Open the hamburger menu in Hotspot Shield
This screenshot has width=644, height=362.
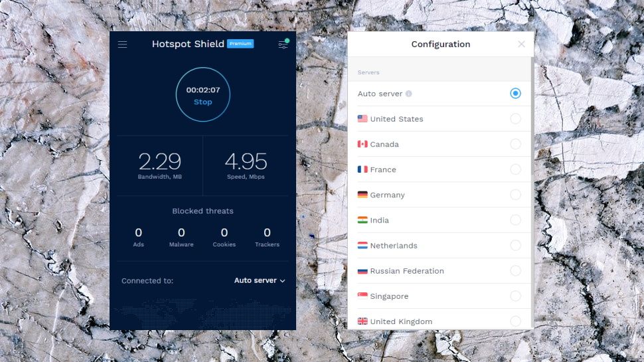[122, 45]
